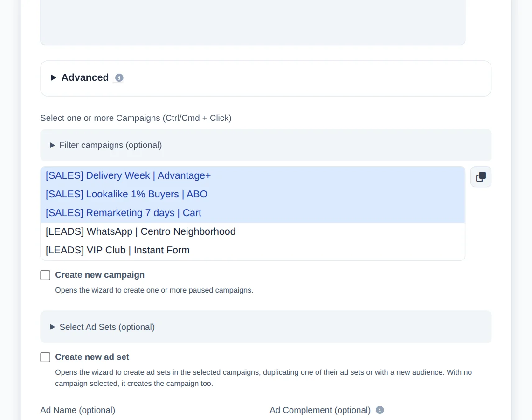
Task: Check the Create new campaign checkbox
Action: [x=45, y=275]
